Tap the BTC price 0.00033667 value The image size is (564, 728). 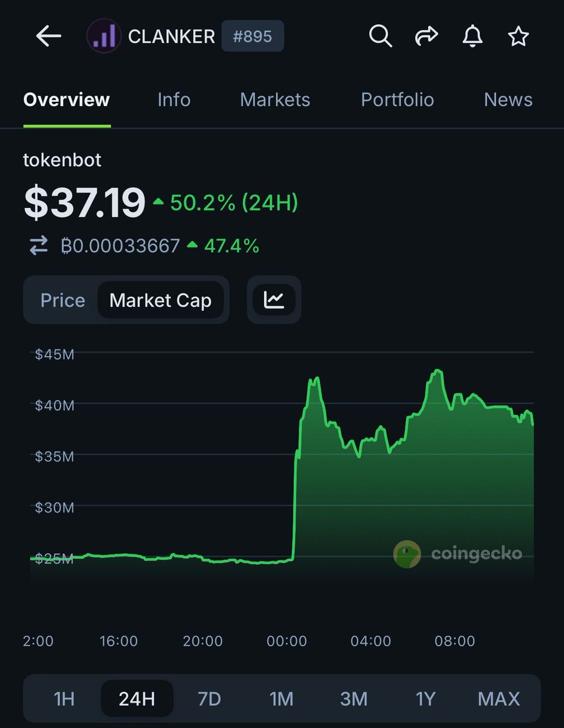pos(120,246)
